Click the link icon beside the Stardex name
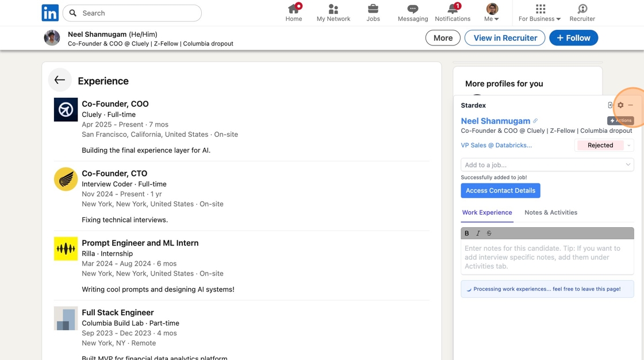This screenshot has width=644, height=360. pos(535,121)
